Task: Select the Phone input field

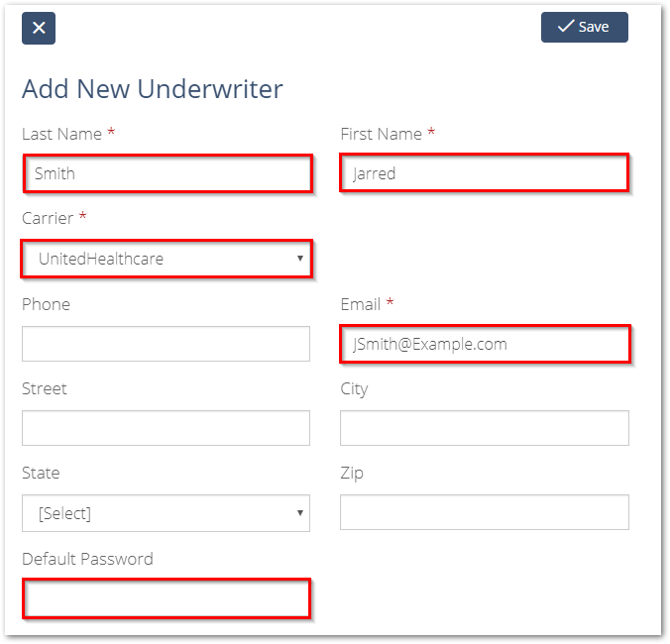Action: coord(166,344)
